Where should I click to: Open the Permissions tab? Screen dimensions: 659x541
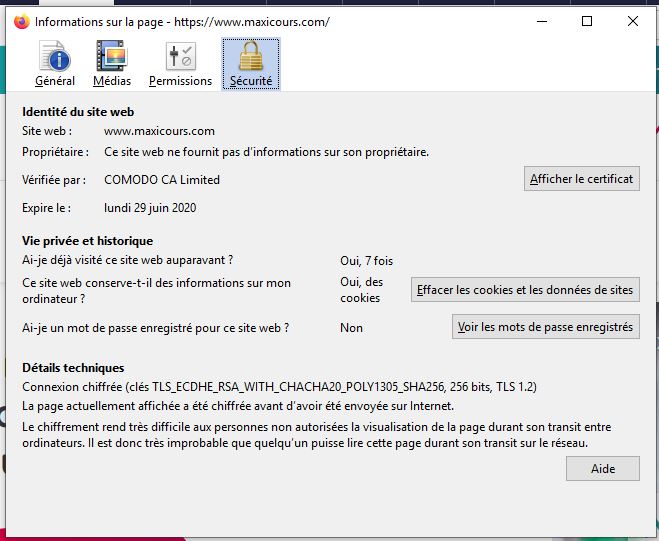pos(180,64)
